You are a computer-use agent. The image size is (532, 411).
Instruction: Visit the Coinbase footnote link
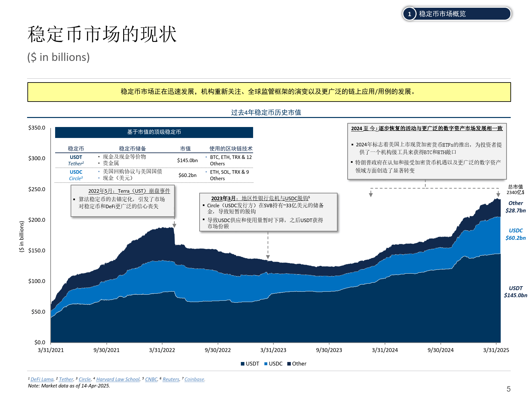point(194,379)
